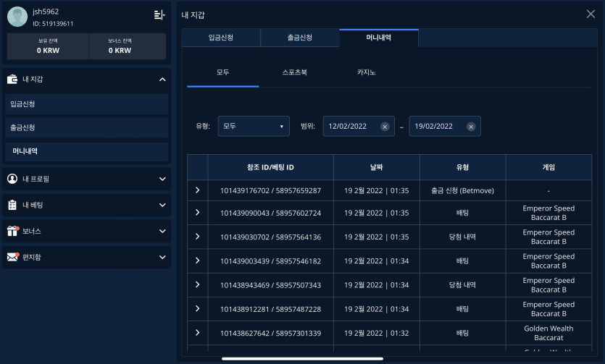Click the 게임 column header
The height and width of the screenshot is (364, 605).
548,167
